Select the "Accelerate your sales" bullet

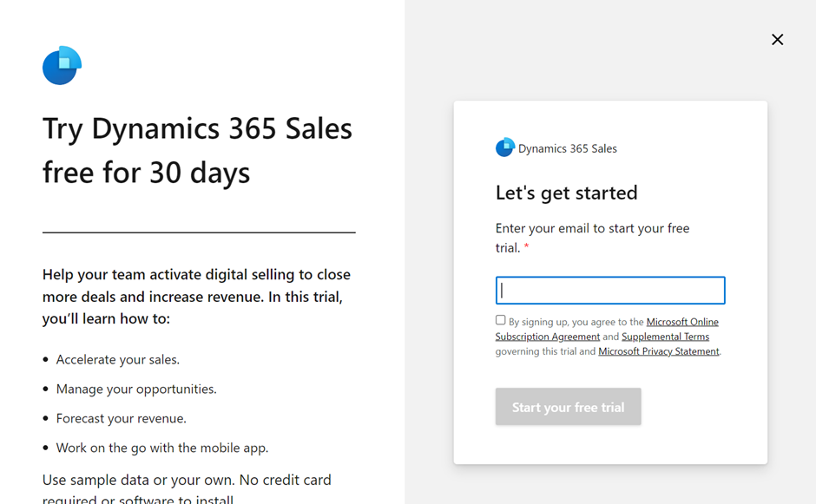[117, 360]
